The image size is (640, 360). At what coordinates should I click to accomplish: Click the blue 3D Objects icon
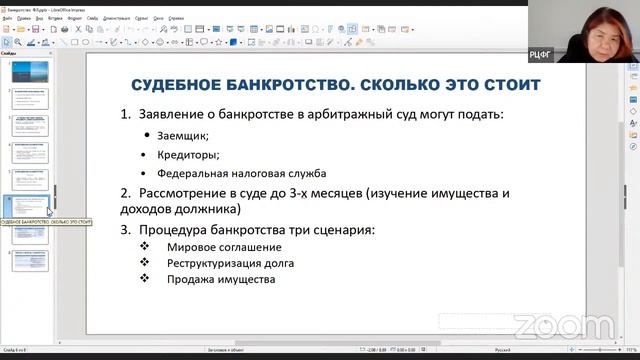(x=233, y=42)
